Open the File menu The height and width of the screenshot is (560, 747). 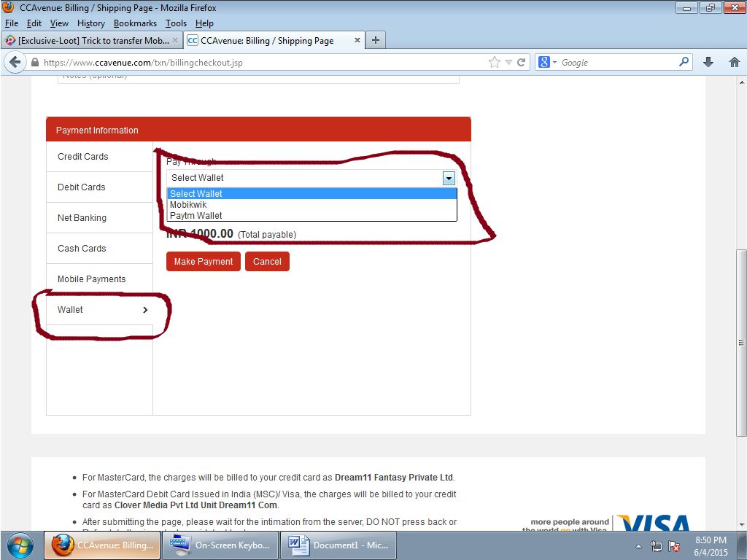(x=12, y=23)
